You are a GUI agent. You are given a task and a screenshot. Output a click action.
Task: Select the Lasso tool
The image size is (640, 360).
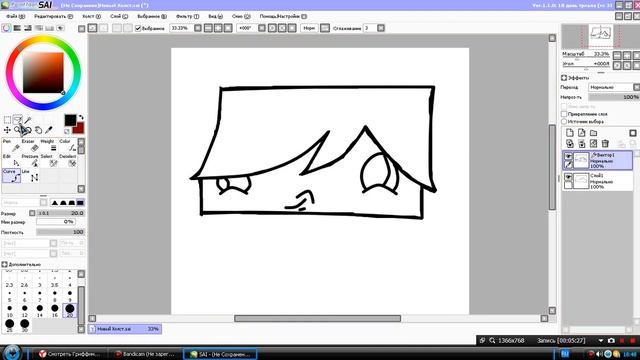18,120
